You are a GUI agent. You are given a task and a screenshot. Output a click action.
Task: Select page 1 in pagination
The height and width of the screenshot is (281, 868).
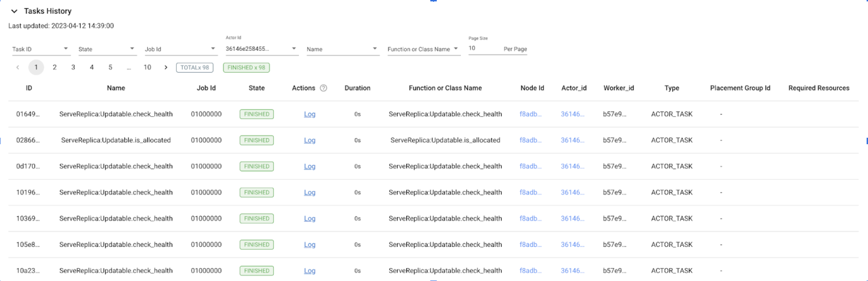pos(36,67)
